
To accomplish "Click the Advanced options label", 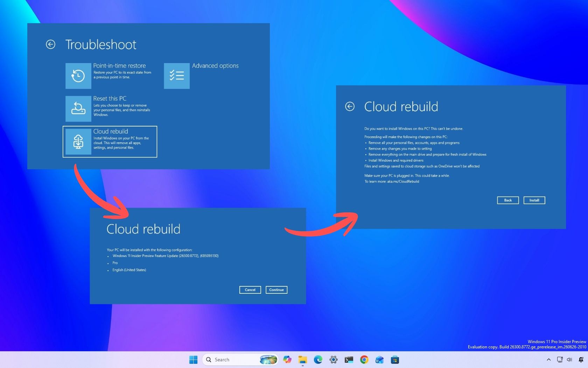I will 215,66.
